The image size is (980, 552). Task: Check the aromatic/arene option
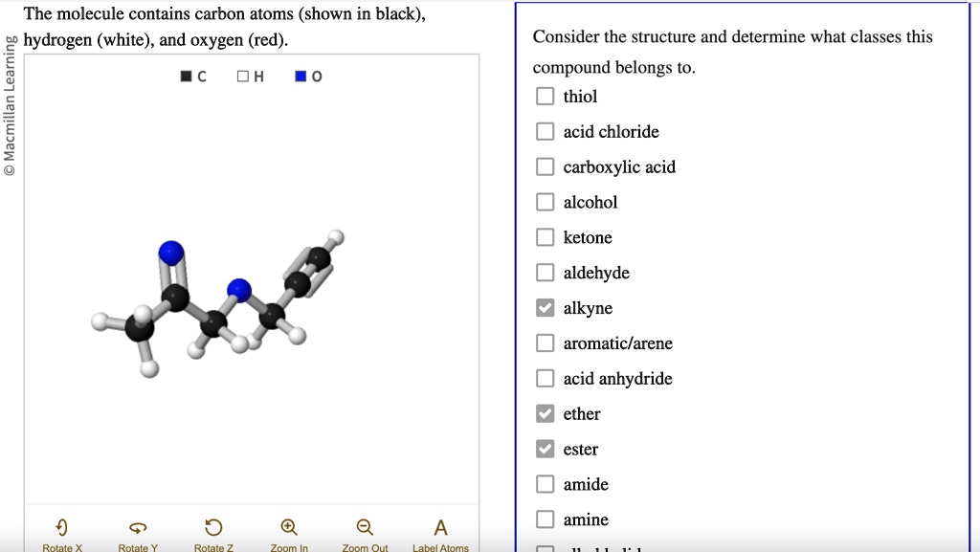pos(546,342)
